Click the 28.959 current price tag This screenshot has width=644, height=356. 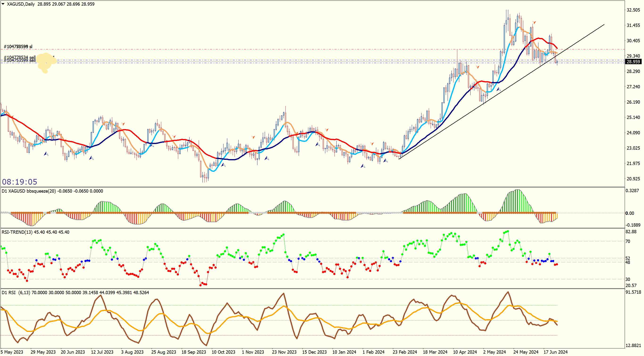click(x=633, y=62)
